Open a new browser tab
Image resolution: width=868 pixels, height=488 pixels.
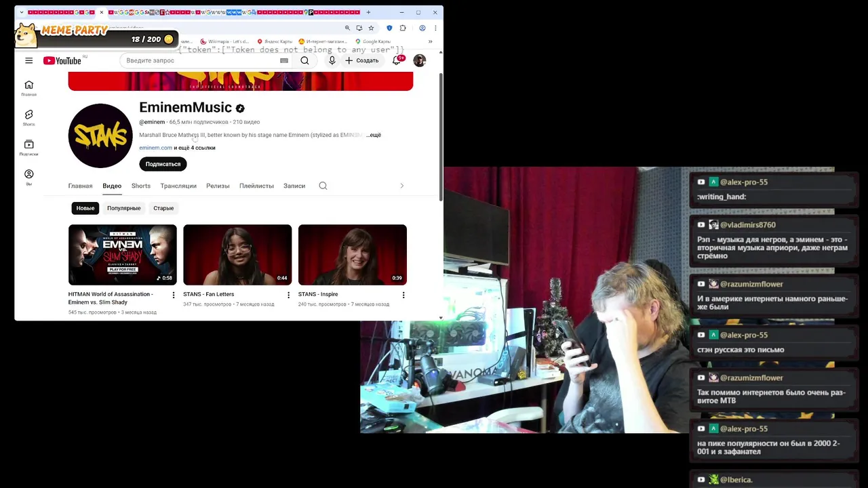click(368, 12)
